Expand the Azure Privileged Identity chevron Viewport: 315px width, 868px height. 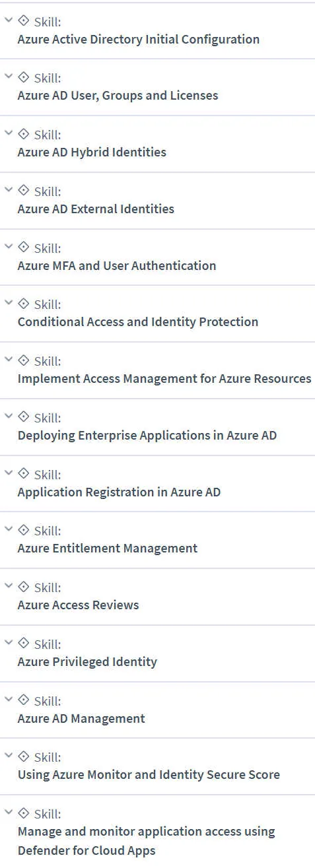[8, 643]
